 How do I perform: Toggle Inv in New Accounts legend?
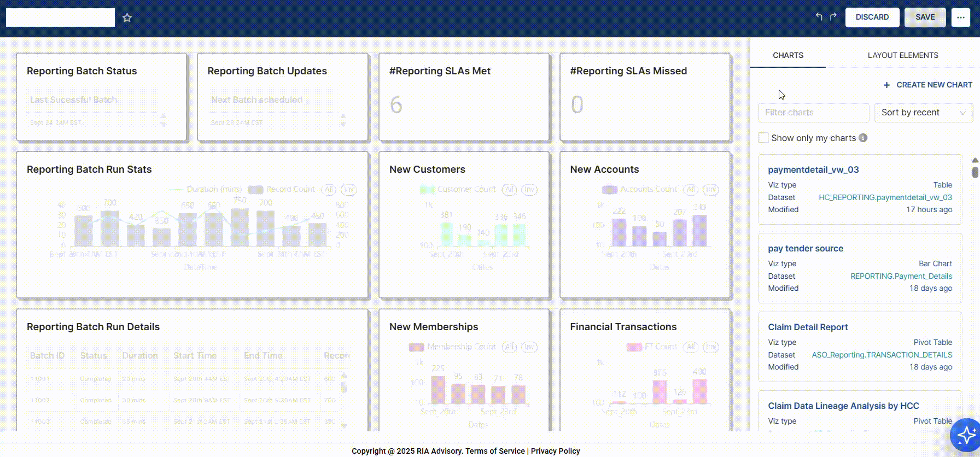pos(710,190)
